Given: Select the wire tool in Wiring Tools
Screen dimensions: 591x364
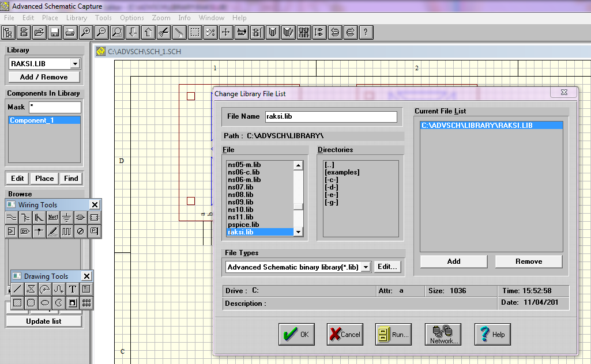Looking at the screenshot, I should pyautogui.click(x=12, y=218).
